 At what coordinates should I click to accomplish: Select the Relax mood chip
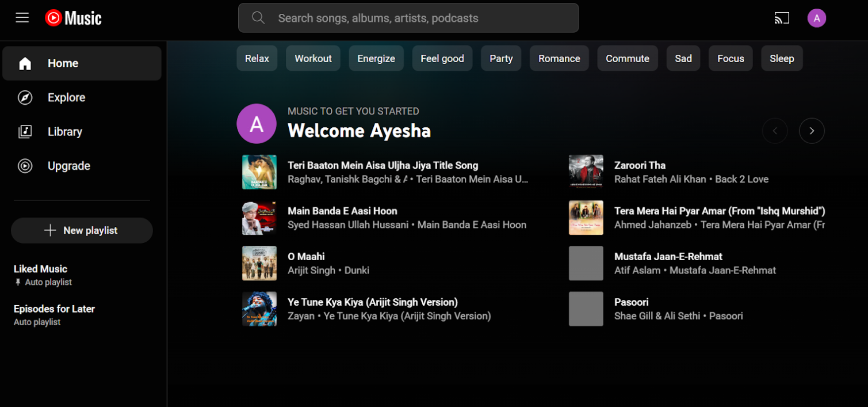257,59
